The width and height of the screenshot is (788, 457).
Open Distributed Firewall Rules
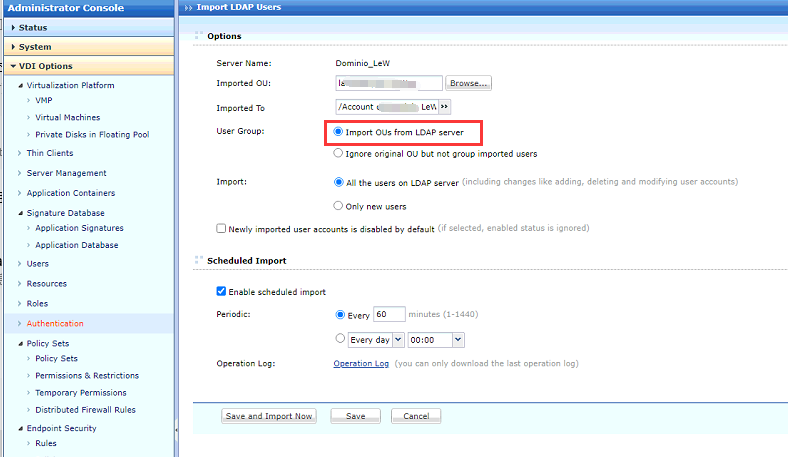[85, 410]
